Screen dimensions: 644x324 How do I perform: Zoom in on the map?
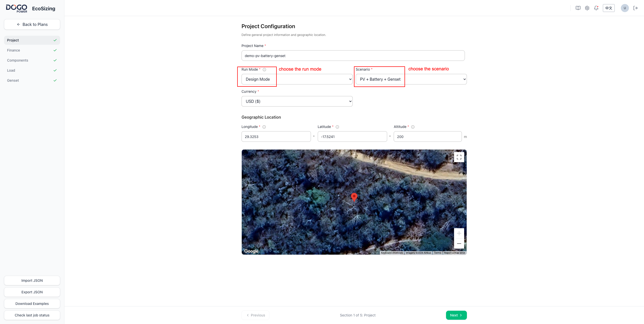tap(459, 233)
